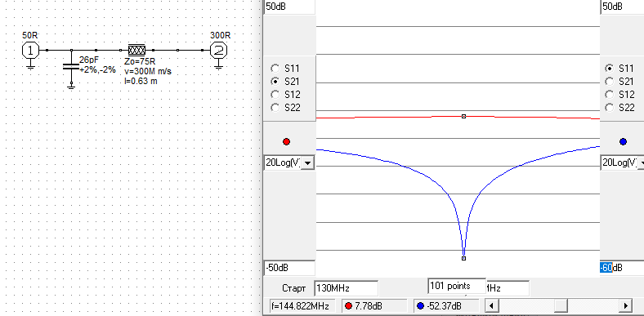Open the right 20Log(V) format dropdown
Screen dimensions: 644x316
[x=641, y=163]
